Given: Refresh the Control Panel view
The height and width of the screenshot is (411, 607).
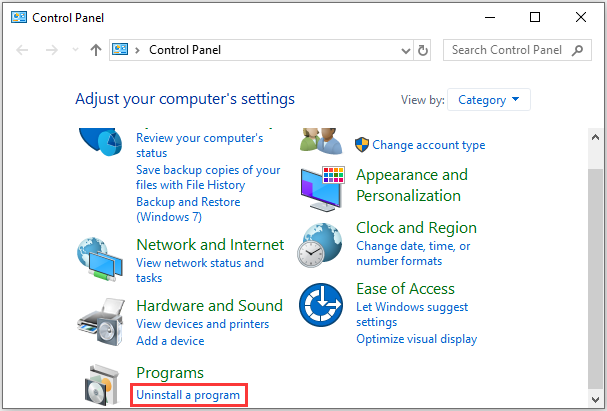Looking at the screenshot, I should [x=423, y=50].
